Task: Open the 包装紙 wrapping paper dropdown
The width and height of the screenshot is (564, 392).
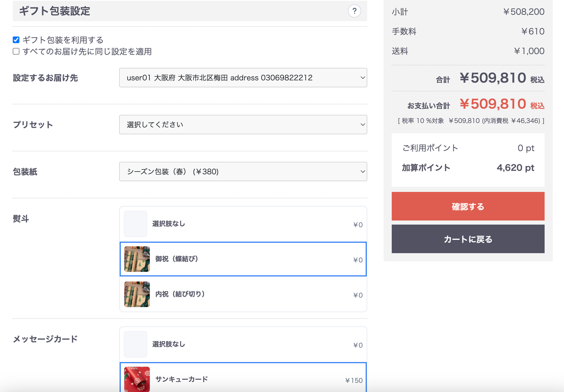Action: point(243,172)
